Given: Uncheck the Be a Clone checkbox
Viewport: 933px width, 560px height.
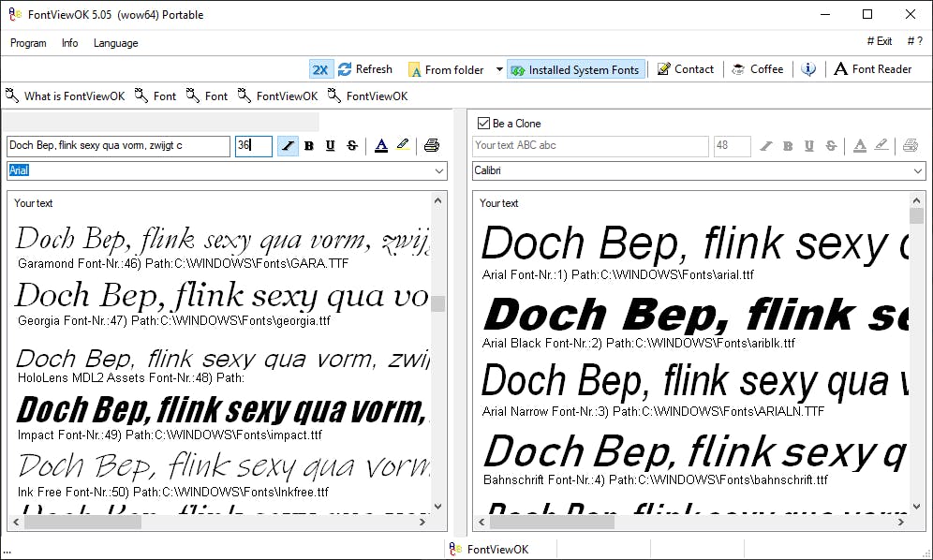Looking at the screenshot, I should click(485, 123).
